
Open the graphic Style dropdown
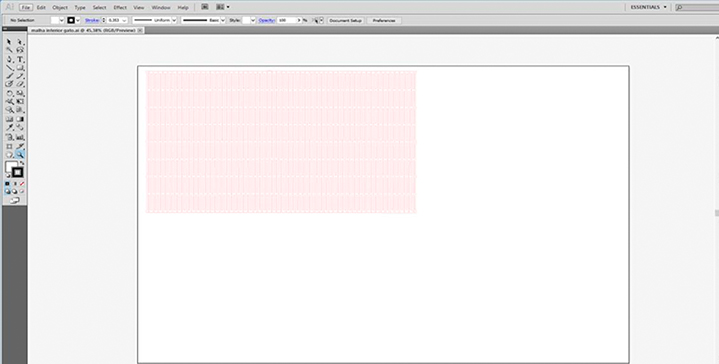253,21
